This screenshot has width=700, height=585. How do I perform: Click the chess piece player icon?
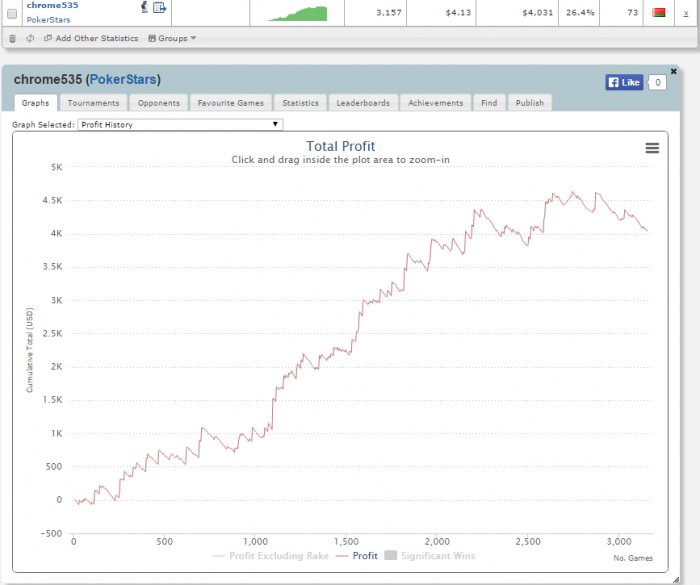coord(144,7)
